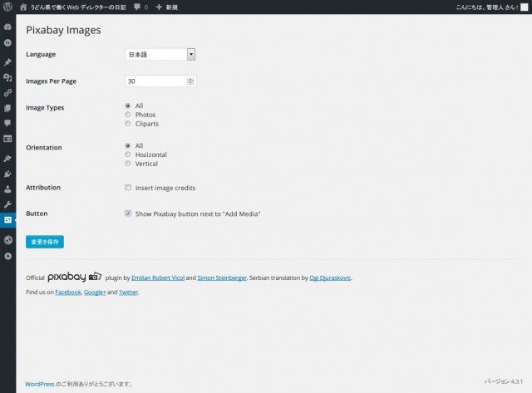Click the version 4.3.1 footer text
The height and width of the screenshot is (393, 532).
click(x=504, y=381)
